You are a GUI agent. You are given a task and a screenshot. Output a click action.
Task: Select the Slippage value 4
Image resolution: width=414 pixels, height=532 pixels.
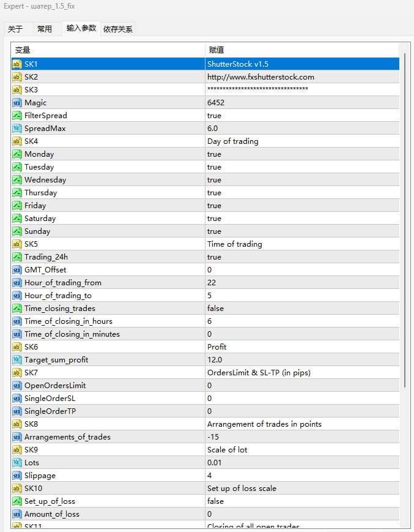[209, 476]
